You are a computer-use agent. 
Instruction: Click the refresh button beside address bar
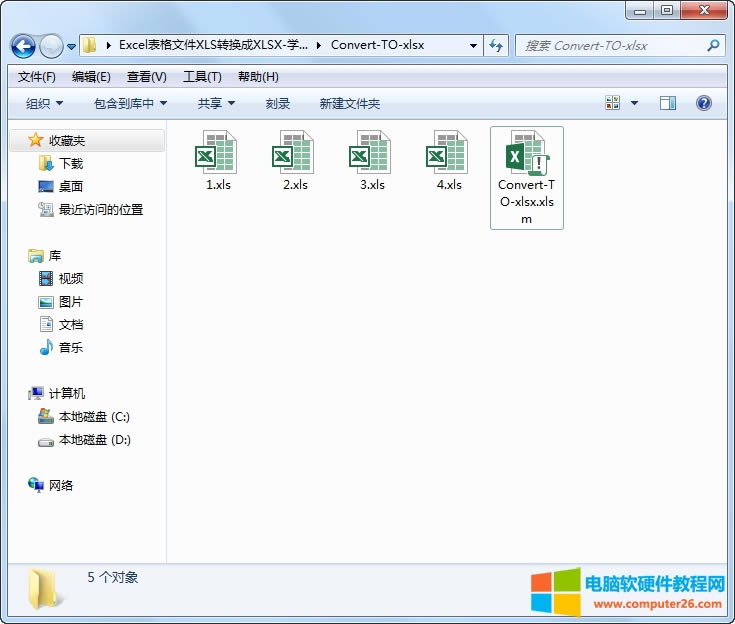click(497, 46)
